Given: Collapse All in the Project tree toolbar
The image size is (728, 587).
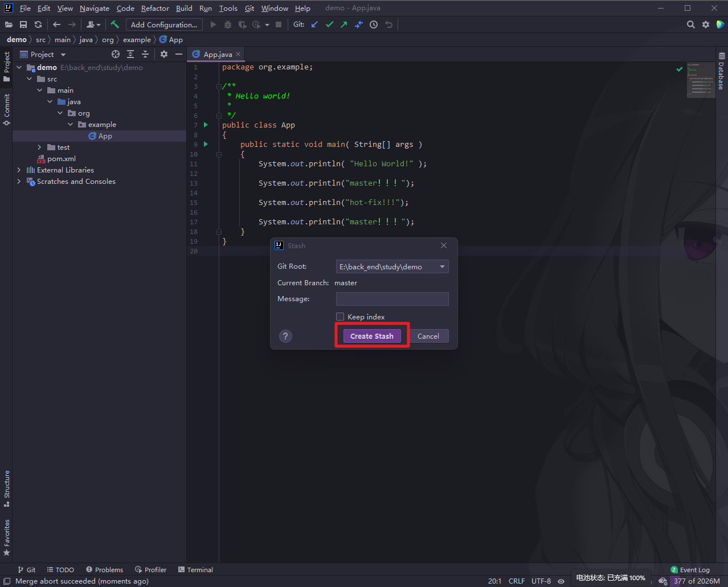Looking at the screenshot, I should tap(145, 54).
